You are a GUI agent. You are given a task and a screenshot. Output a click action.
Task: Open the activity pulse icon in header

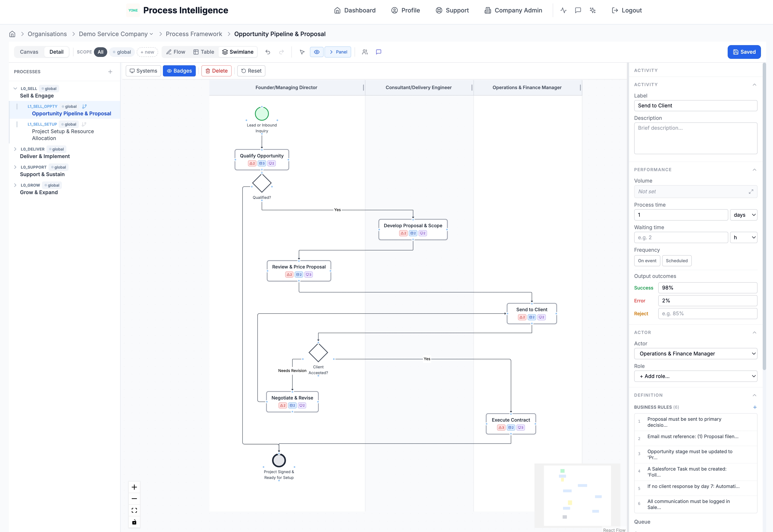click(x=563, y=10)
